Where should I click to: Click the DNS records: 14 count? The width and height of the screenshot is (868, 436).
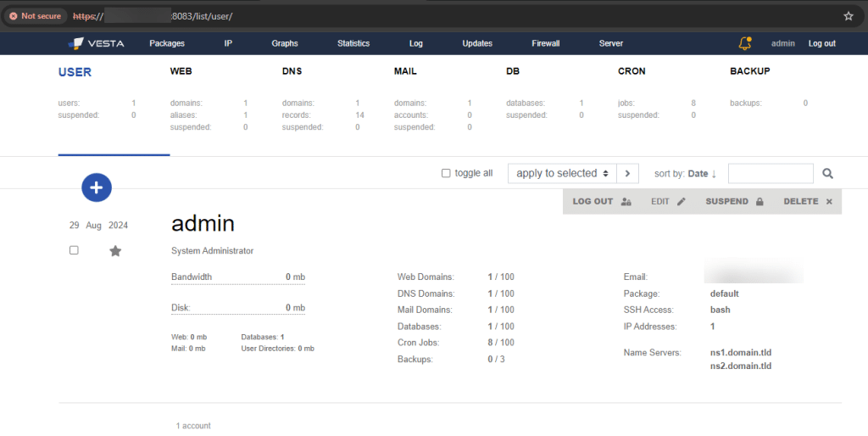tap(359, 115)
